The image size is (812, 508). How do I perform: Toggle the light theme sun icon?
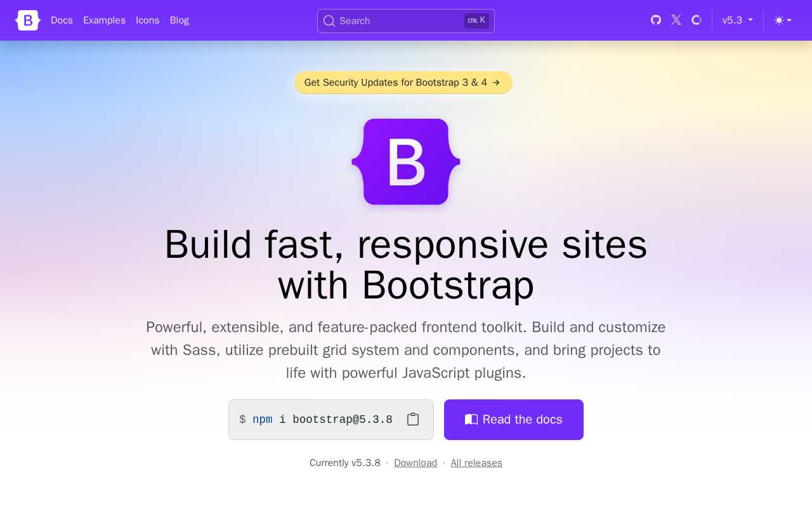pyautogui.click(x=778, y=20)
